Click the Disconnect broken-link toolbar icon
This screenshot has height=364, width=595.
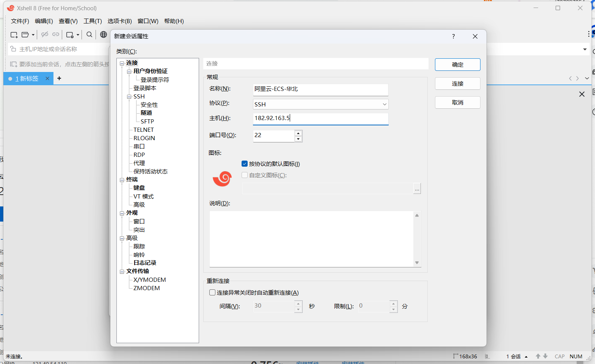click(x=45, y=34)
